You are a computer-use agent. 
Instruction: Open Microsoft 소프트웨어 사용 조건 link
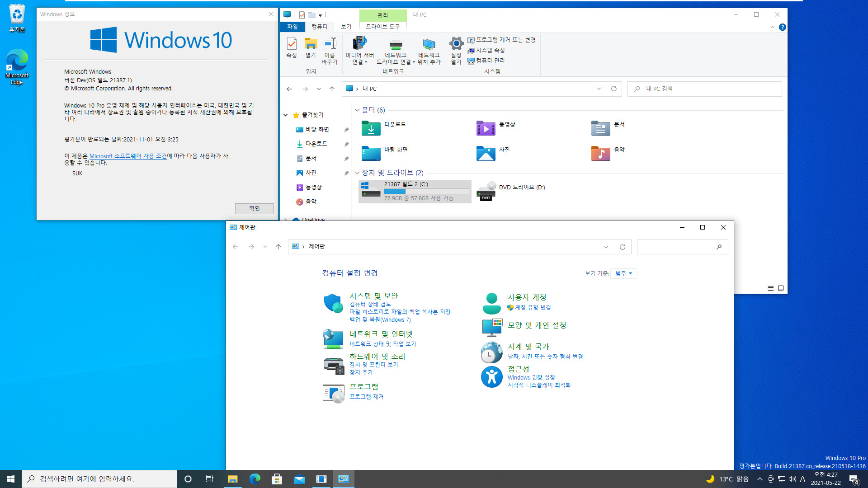[128, 156]
